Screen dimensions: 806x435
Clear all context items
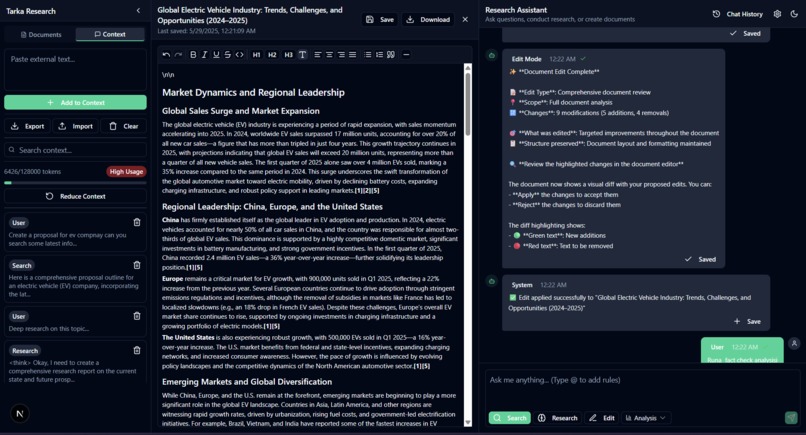tap(123, 126)
